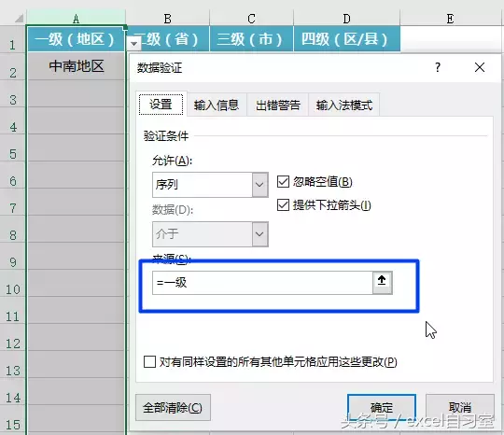
Task: Switch to the 设置 tab
Action: point(161,105)
